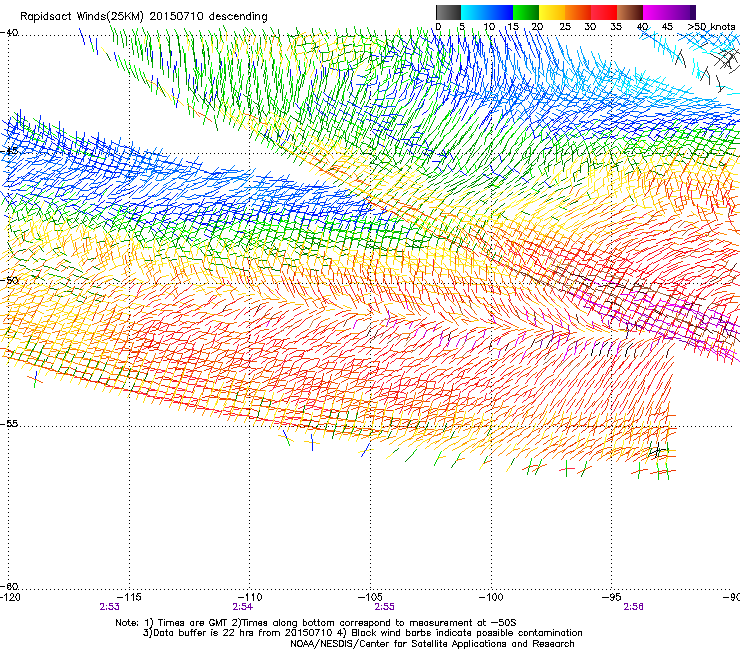Click the '-115' longitude axis label
740x650 pixels.
(x=129, y=597)
